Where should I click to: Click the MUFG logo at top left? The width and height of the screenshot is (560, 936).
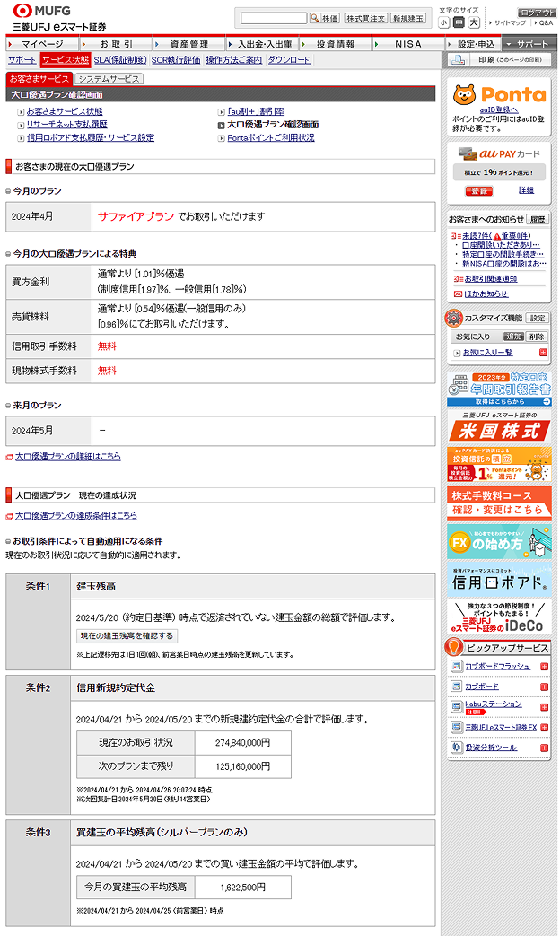[40, 11]
